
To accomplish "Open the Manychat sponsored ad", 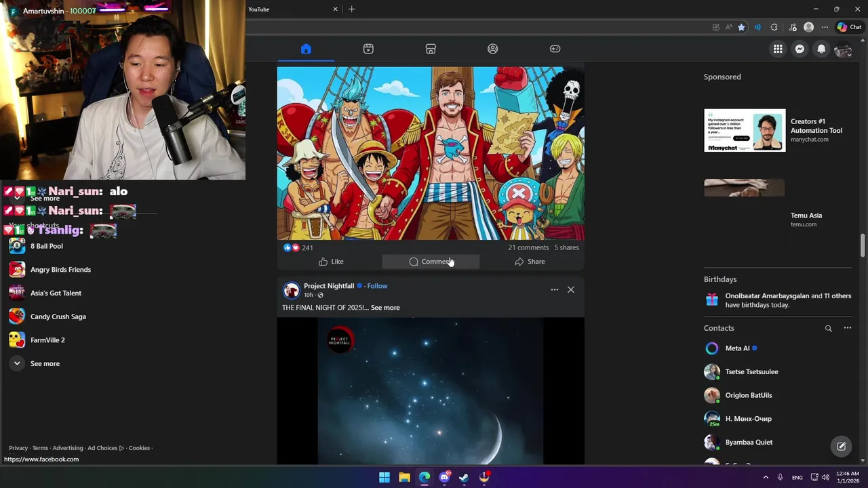I will pyautogui.click(x=778, y=130).
